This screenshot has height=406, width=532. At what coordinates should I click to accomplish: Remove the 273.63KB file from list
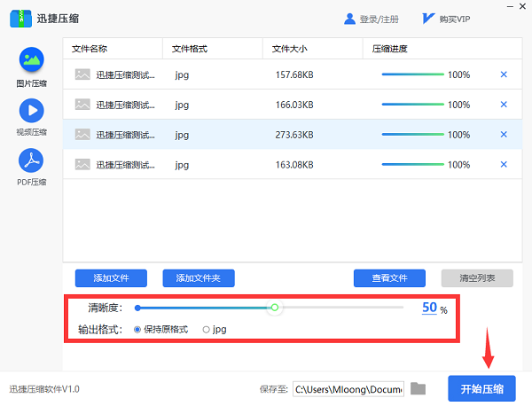pyautogui.click(x=504, y=135)
